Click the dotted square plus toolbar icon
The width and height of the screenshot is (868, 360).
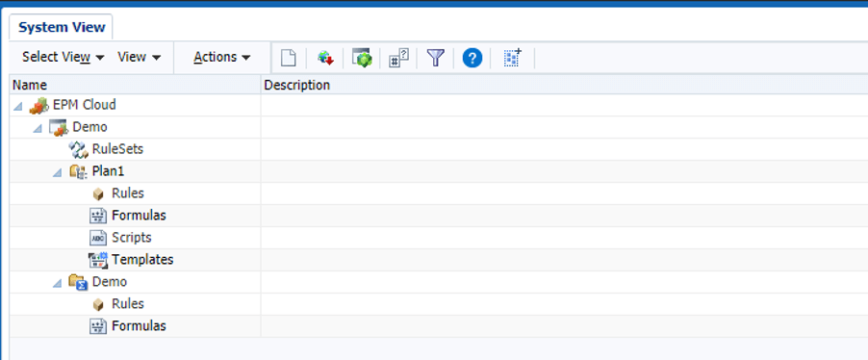tap(513, 58)
